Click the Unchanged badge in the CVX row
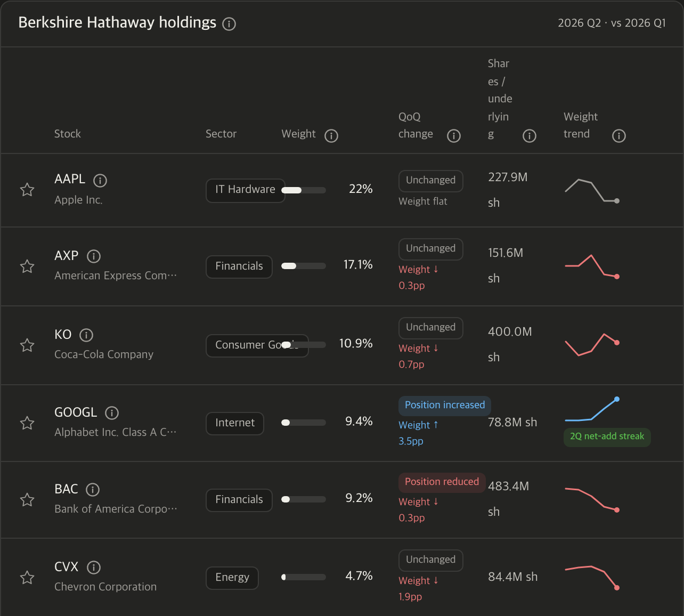The width and height of the screenshot is (684, 616). click(x=431, y=560)
